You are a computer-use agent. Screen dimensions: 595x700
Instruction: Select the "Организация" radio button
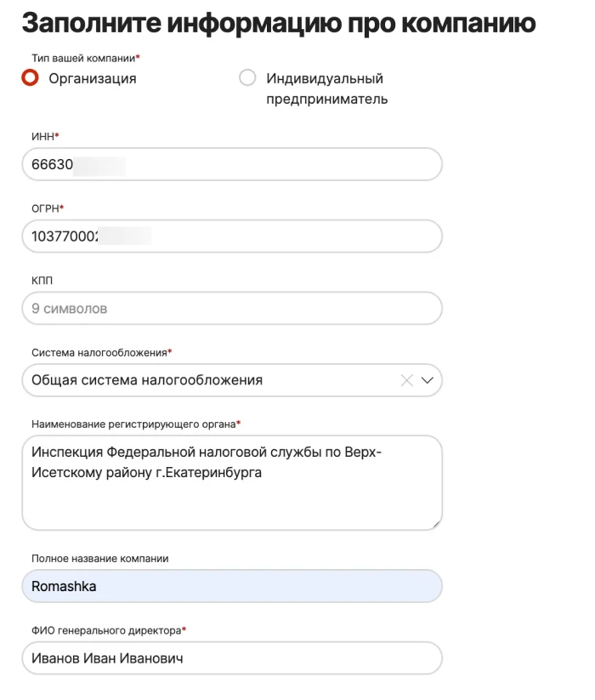[31, 78]
